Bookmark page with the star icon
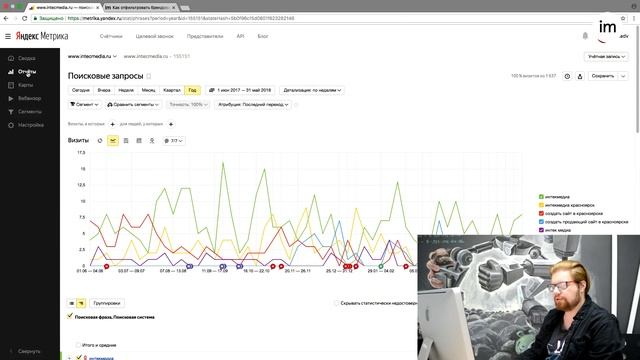The width and height of the screenshot is (640, 360). (623, 18)
